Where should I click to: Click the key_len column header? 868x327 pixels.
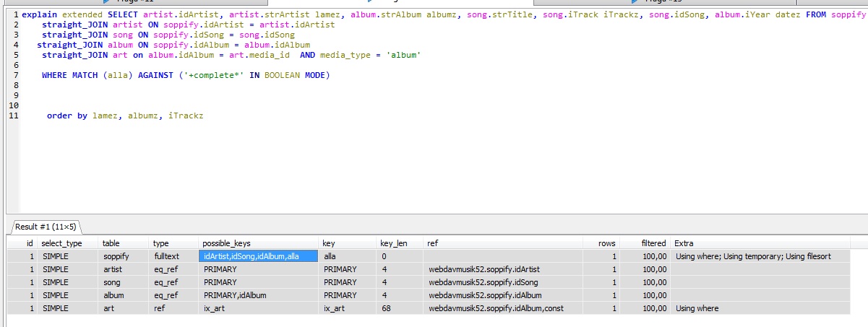click(x=399, y=243)
